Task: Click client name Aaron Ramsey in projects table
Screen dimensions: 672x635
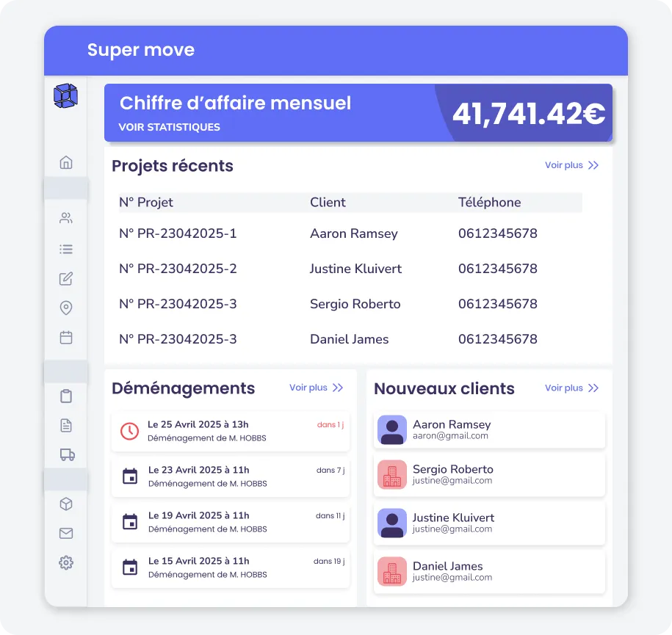Action: (354, 233)
